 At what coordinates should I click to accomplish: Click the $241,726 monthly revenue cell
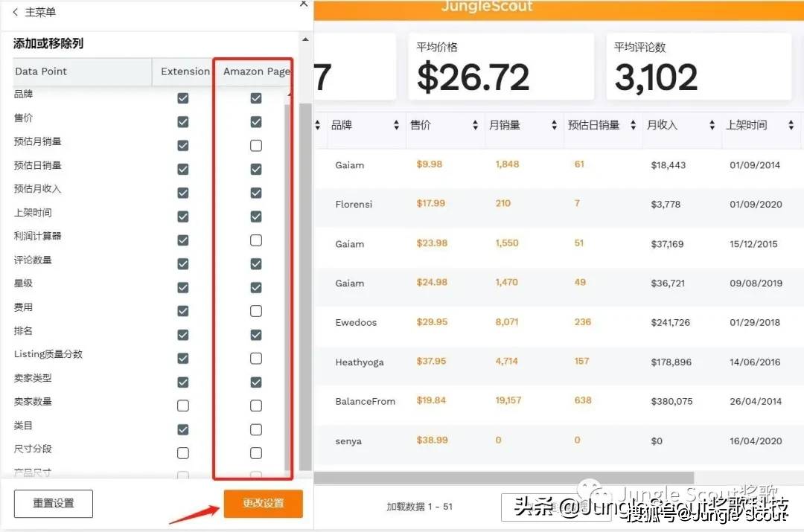click(x=670, y=322)
